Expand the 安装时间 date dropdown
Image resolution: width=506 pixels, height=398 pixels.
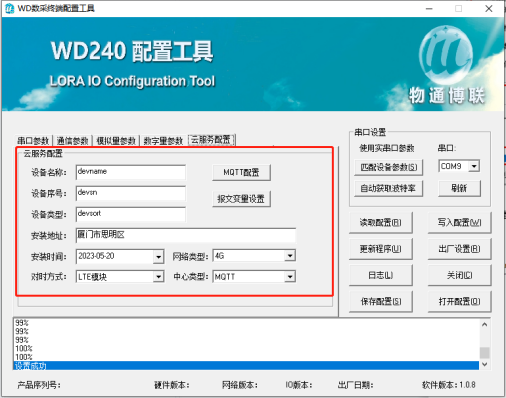(158, 257)
